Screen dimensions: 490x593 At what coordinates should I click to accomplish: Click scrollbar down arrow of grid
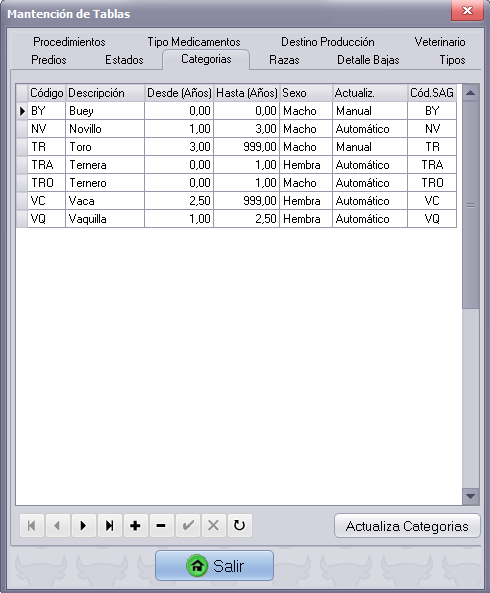pyautogui.click(x=470, y=496)
